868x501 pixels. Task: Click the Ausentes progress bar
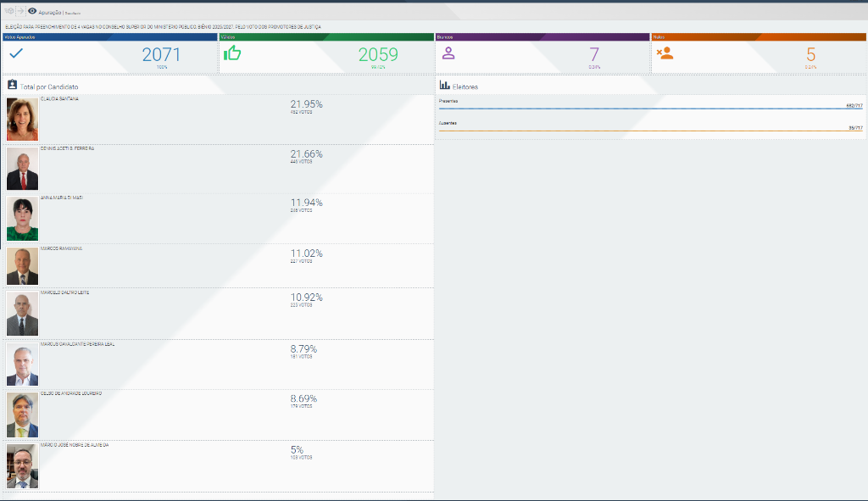coord(650,131)
